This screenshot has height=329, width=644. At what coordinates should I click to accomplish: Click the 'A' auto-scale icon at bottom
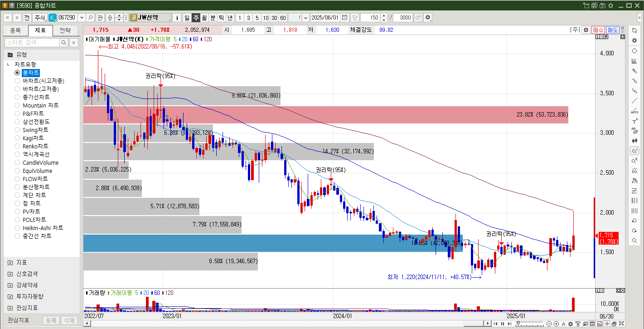tap(563, 324)
